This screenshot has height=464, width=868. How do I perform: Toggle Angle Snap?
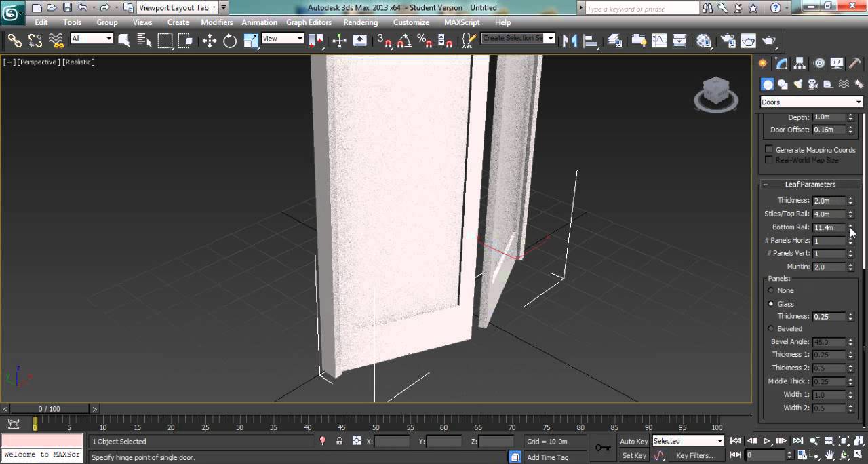(405, 41)
